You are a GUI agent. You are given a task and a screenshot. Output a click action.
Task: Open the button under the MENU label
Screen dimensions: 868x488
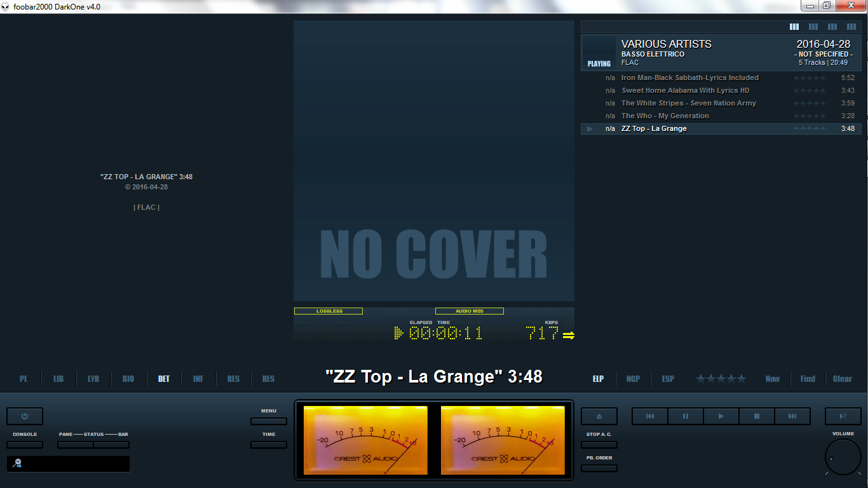coord(269,421)
